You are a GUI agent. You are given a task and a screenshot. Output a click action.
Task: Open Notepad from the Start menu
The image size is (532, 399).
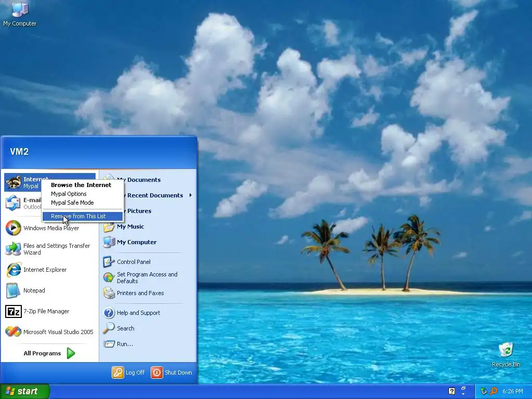pos(49,290)
